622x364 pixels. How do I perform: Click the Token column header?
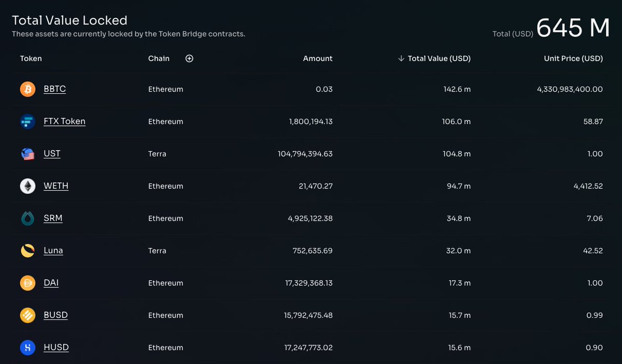tap(31, 59)
